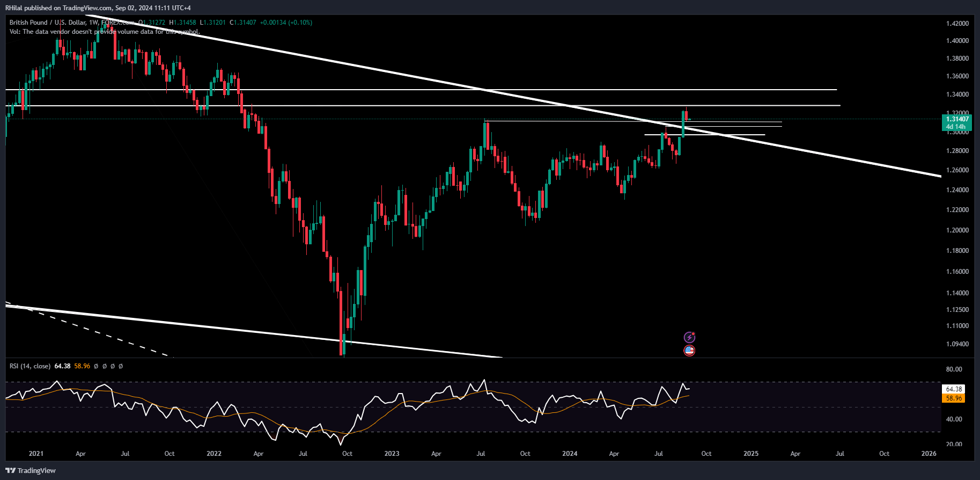
Task: Click the RSI value 64.38 on the scale
Action: coord(954,389)
